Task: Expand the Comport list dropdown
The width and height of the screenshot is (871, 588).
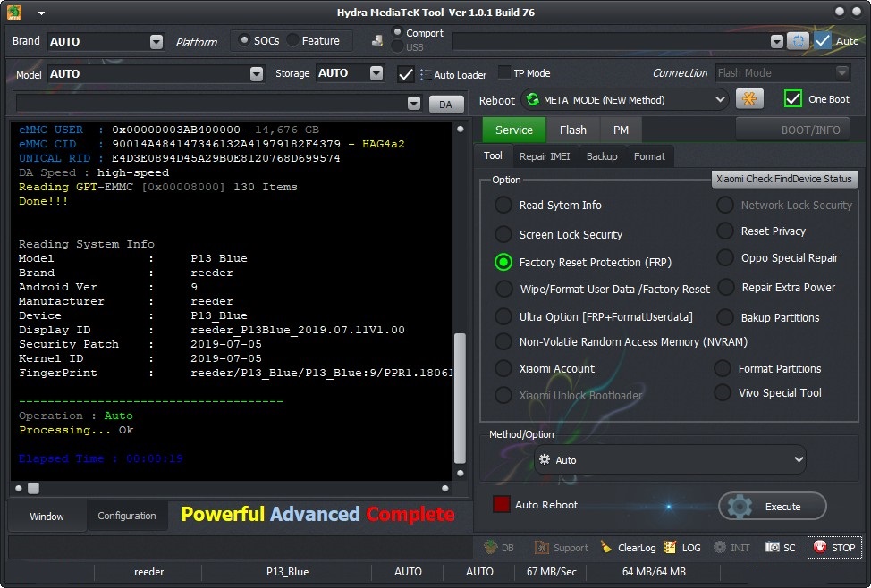Action: click(x=776, y=41)
